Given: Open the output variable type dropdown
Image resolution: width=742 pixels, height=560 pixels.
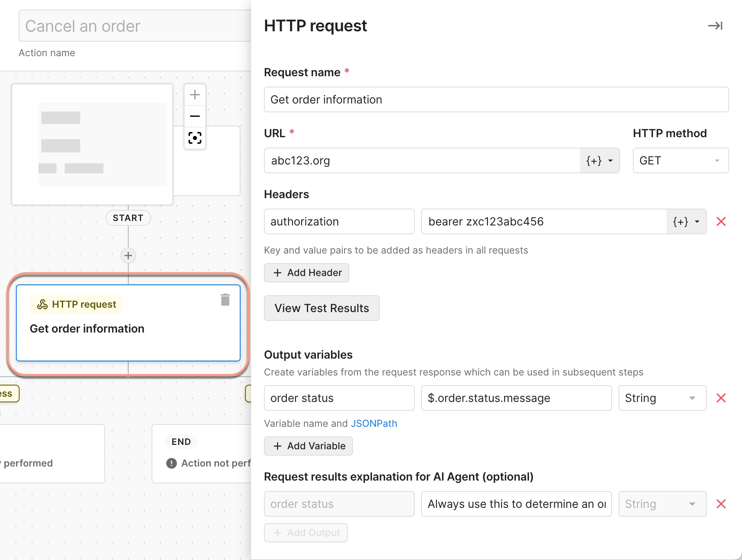Looking at the screenshot, I should (662, 398).
